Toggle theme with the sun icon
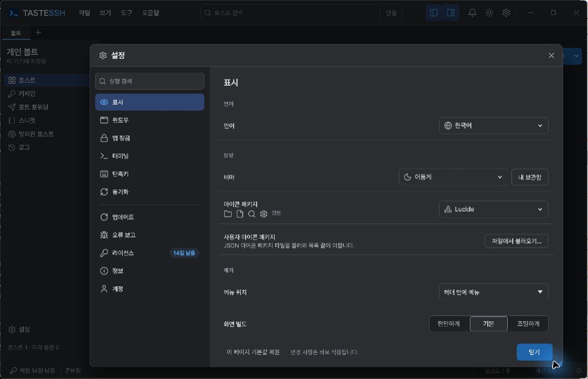Viewport: 588px width, 379px height. pyautogui.click(x=489, y=13)
